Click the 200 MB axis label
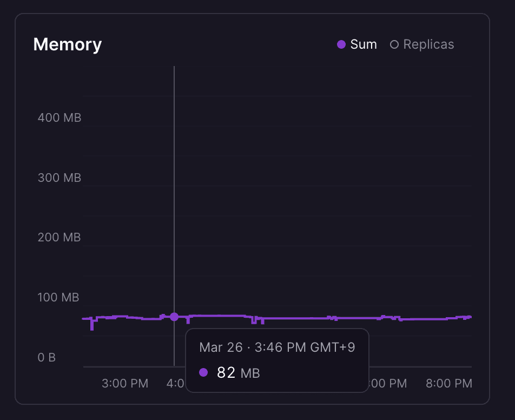Viewport: 515px width, 420px height. [x=60, y=237]
